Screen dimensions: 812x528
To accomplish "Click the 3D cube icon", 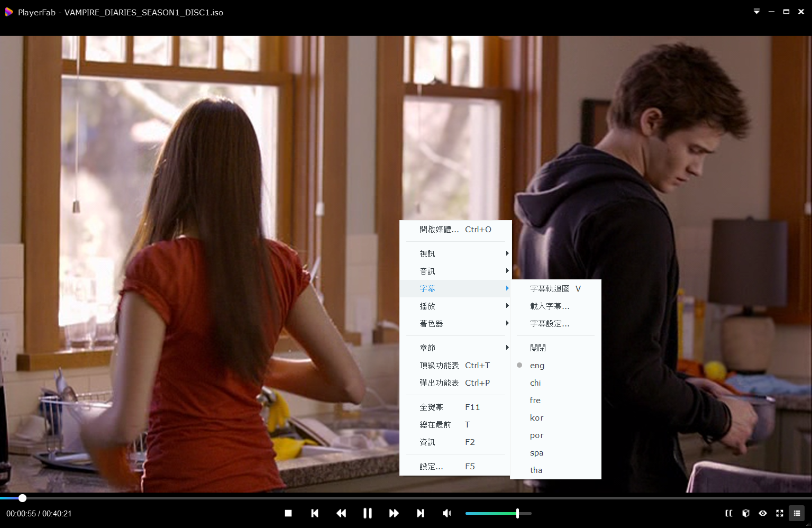I will click(746, 513).
